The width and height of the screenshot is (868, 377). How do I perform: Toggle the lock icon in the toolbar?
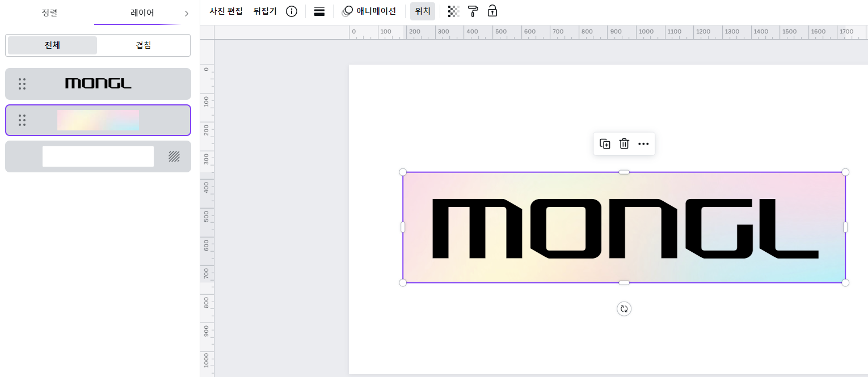492,11
